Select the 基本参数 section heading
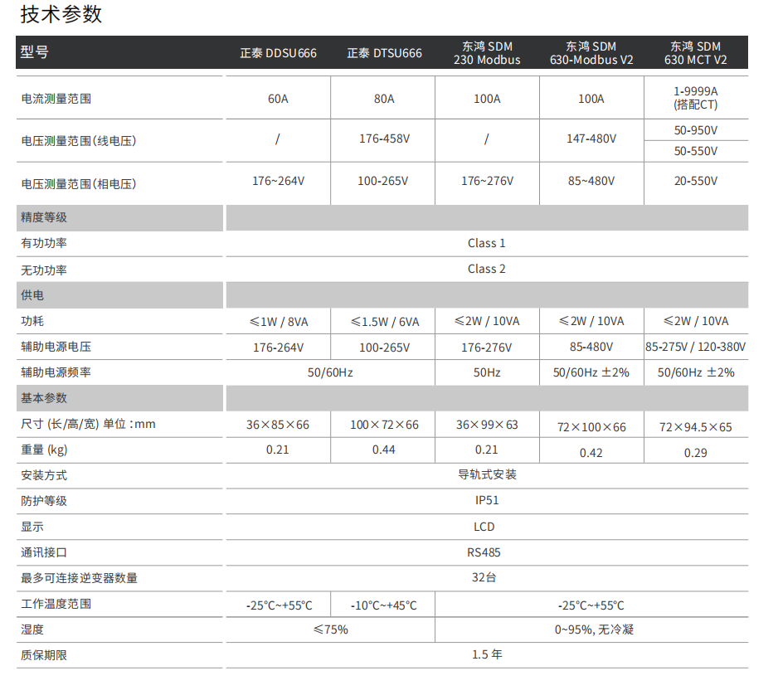This screenshot has width=778, height=700. (44, 398)
